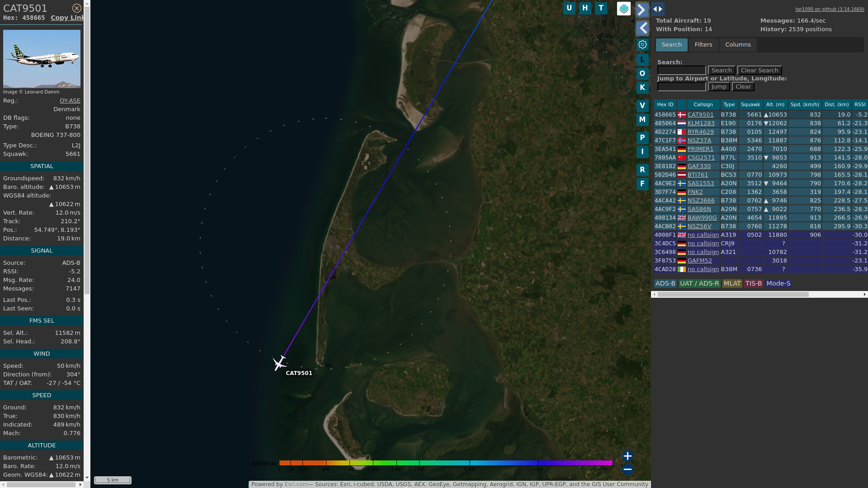Click the Jump button
This screenshot has height=488, width=868.
pos(719,87)
